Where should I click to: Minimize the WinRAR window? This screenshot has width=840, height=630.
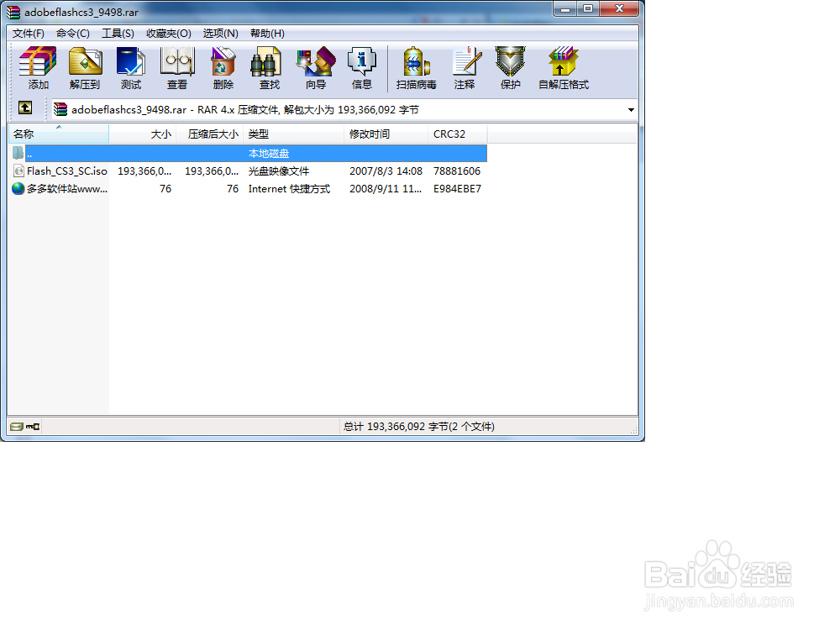564,9
